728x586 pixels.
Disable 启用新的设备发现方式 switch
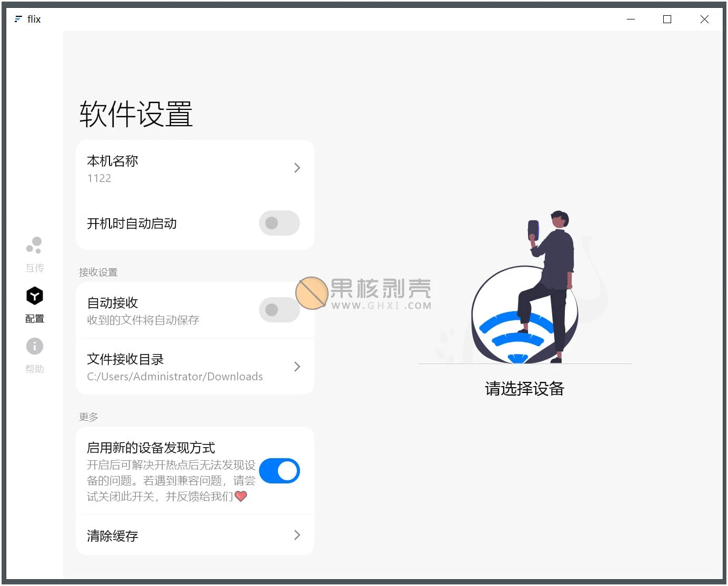click(279, 471)
